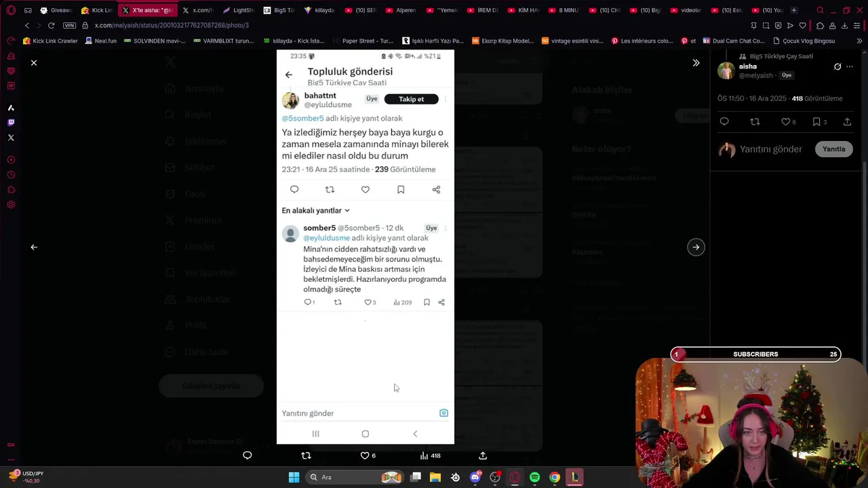Share icon in the side panel
This screenshot has height=488, width=868.
[847, 122]
